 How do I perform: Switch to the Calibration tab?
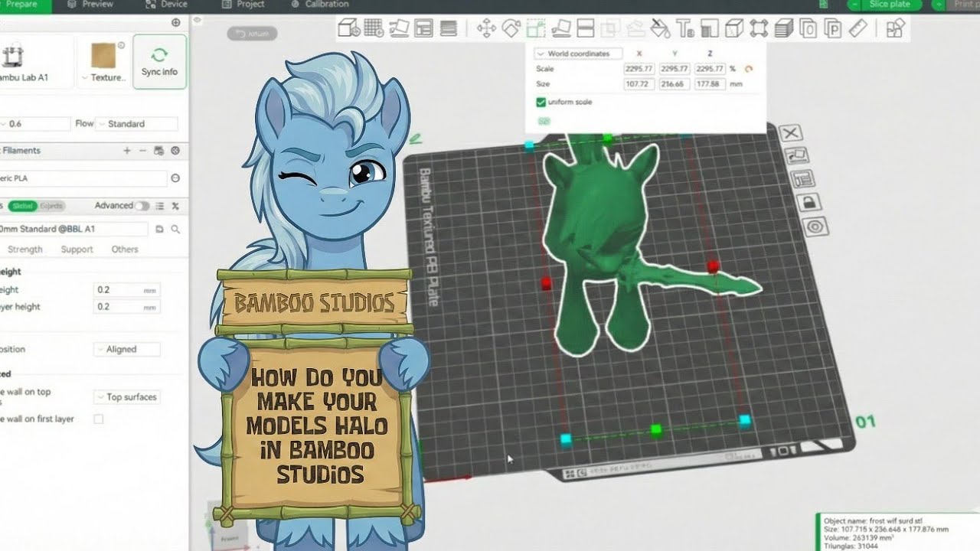point(319,5)
